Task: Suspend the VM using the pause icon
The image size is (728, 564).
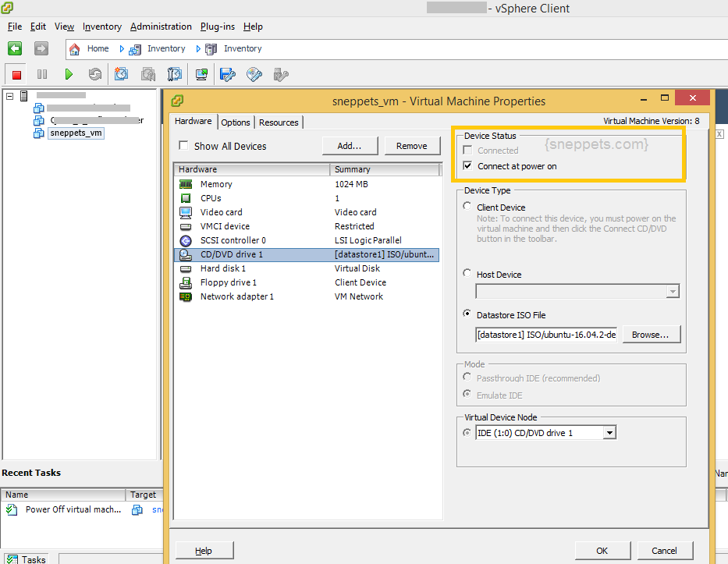Action: (x=42, y=74)
